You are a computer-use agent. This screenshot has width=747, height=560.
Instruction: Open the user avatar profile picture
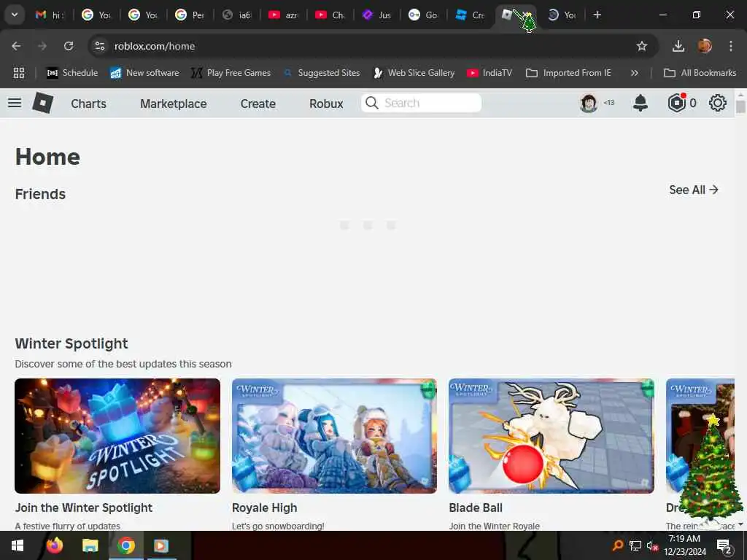point(589,103)
